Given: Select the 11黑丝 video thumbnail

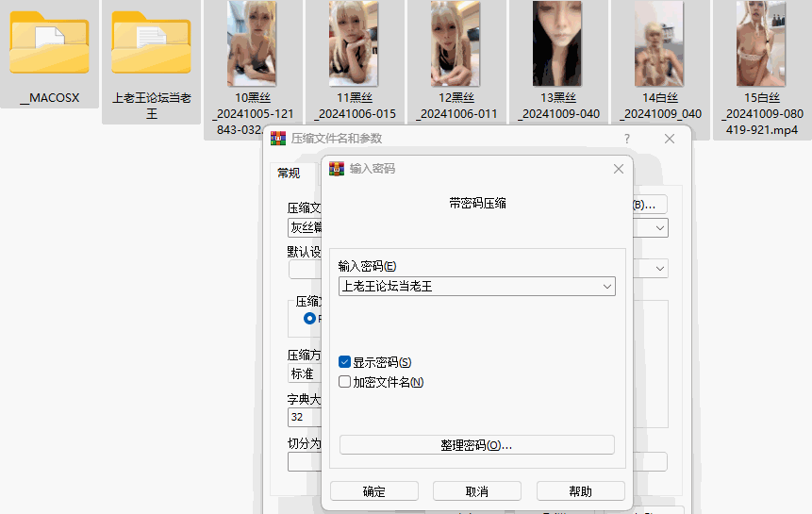Looking at the screenshot, I should (x=354, y=43).
